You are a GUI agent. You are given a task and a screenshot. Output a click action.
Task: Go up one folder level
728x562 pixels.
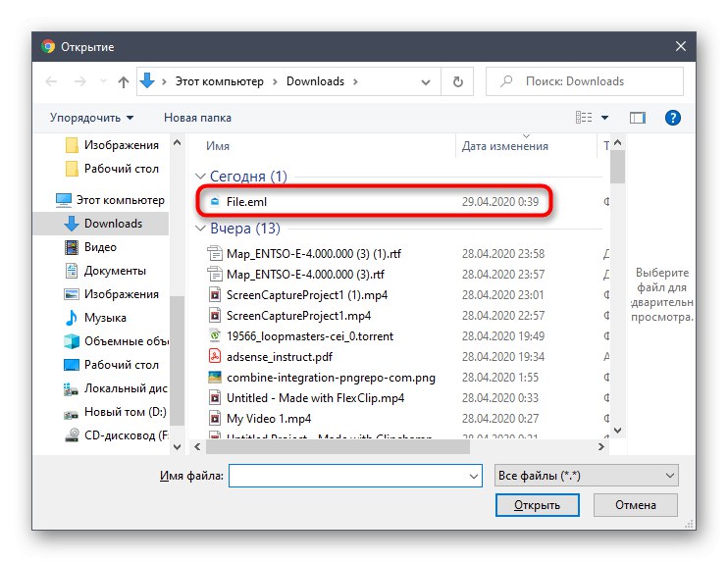click(x=123, y=81)
